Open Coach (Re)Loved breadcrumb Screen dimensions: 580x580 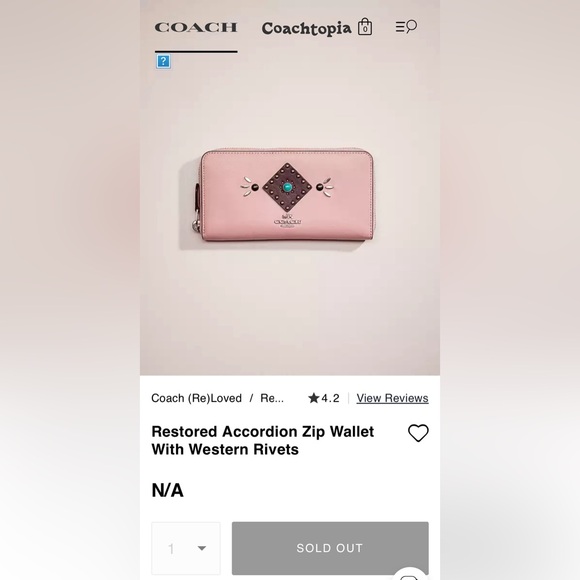(196, 398)
